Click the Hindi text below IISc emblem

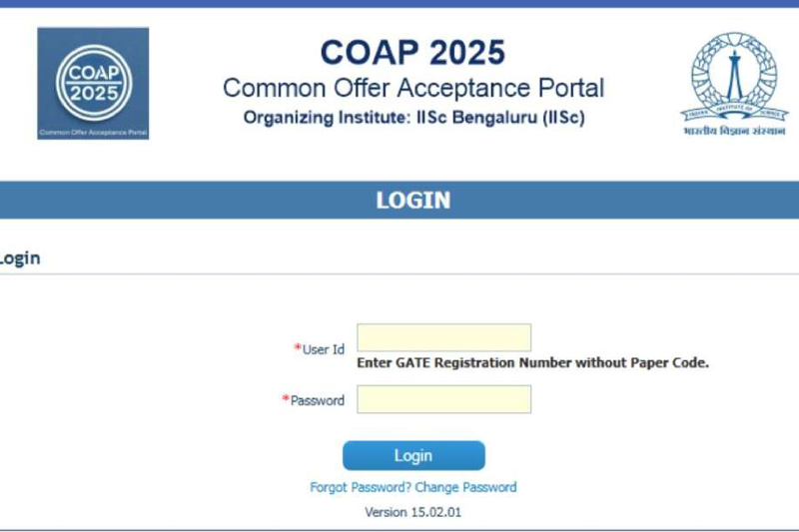pyautogui.click(x=733, y=131)
